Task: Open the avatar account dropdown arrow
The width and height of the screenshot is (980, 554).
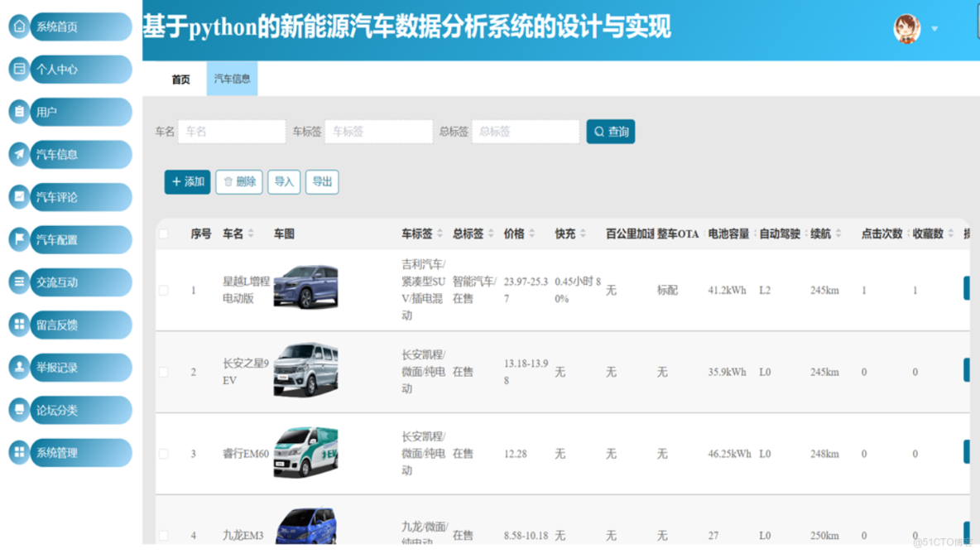Action: click(935, 27)
